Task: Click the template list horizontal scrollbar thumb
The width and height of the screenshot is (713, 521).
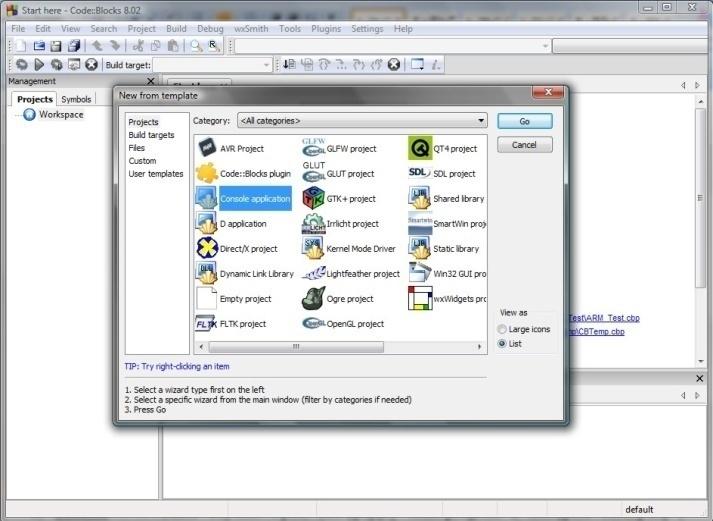Action: [296, 347]
